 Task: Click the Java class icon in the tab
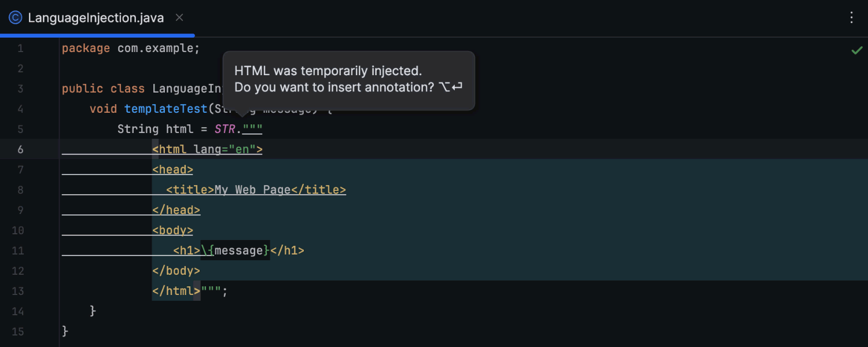[15, 18]
